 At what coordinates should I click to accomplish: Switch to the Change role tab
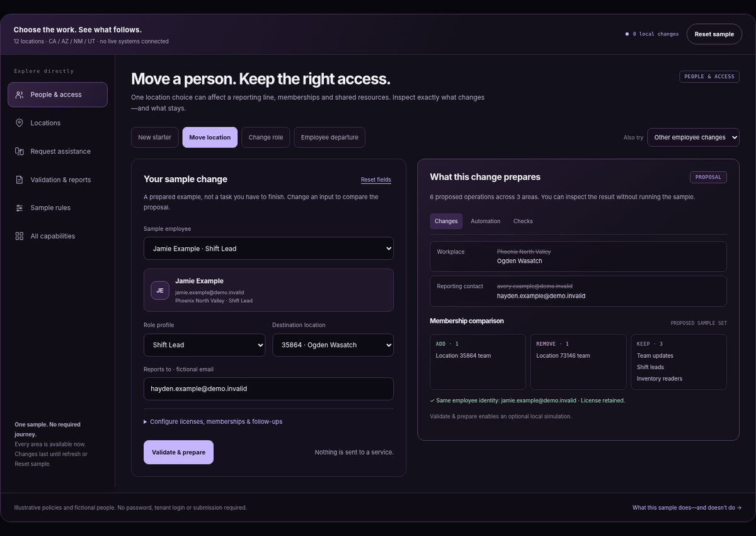tap(265, 137)
